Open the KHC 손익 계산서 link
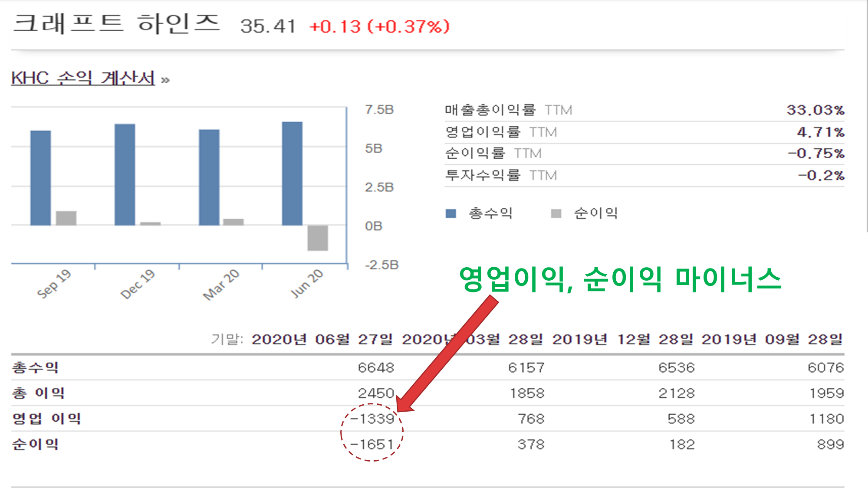Viewport: 868px width, 488px height. point(83,79)
